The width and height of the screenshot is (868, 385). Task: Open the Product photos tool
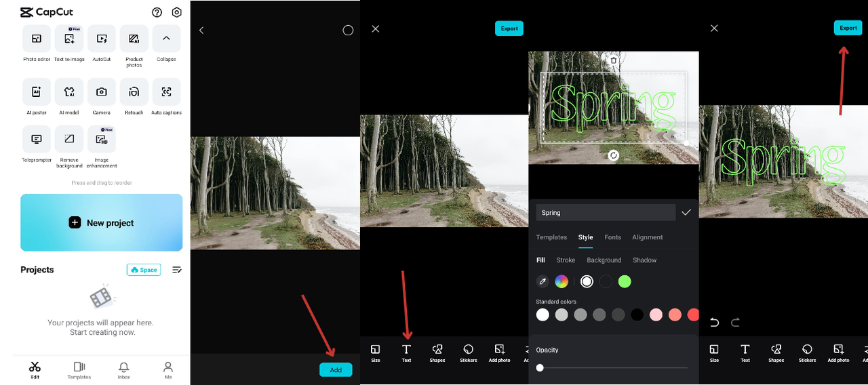point(134,39)
